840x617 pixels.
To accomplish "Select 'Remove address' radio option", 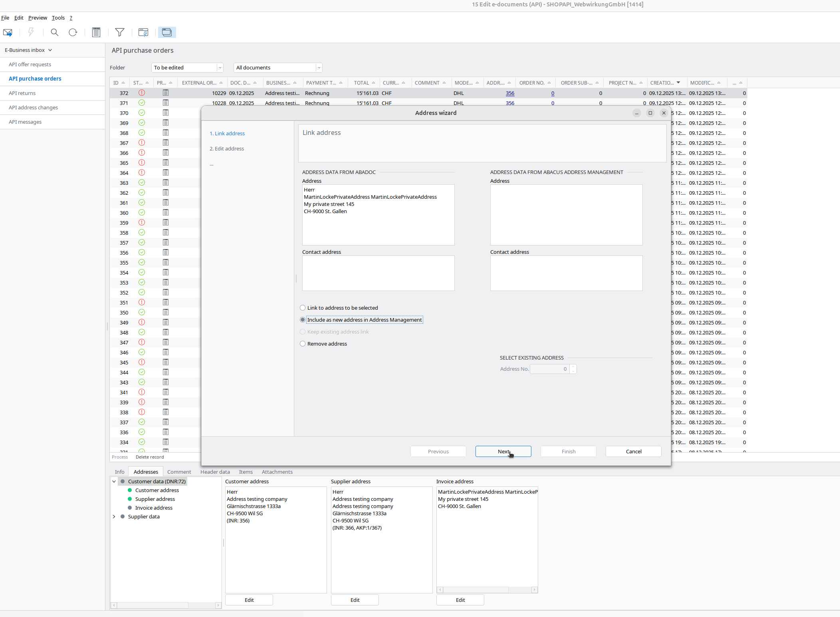I will [x=303, y=344].
